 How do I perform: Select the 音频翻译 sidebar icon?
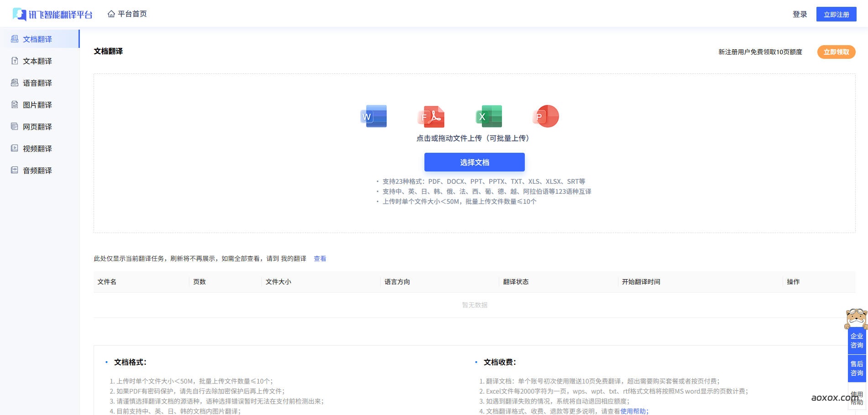(14, 171)
